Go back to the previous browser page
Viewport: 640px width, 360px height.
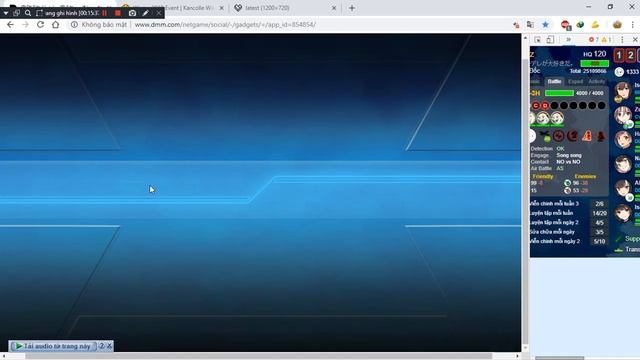pos(10,24)
